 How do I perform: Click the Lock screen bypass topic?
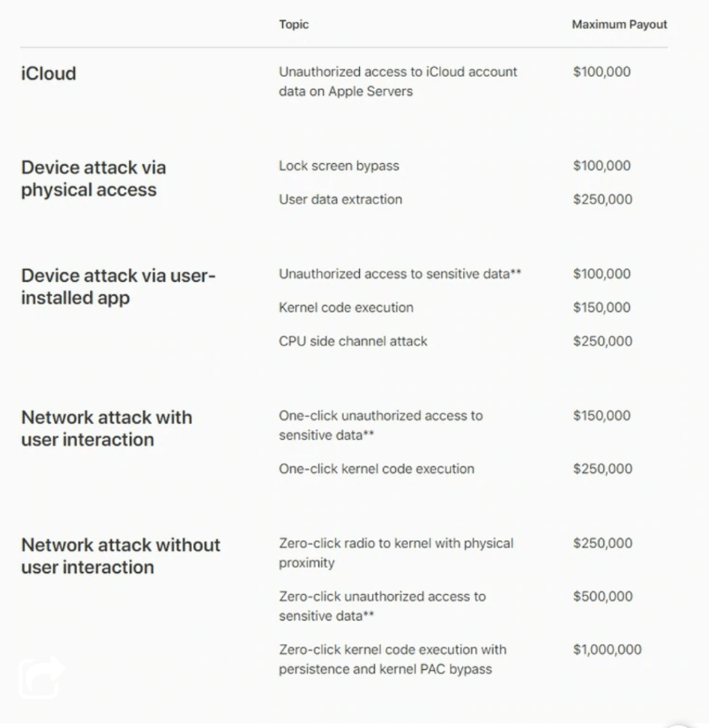click(x=339, y=166)
